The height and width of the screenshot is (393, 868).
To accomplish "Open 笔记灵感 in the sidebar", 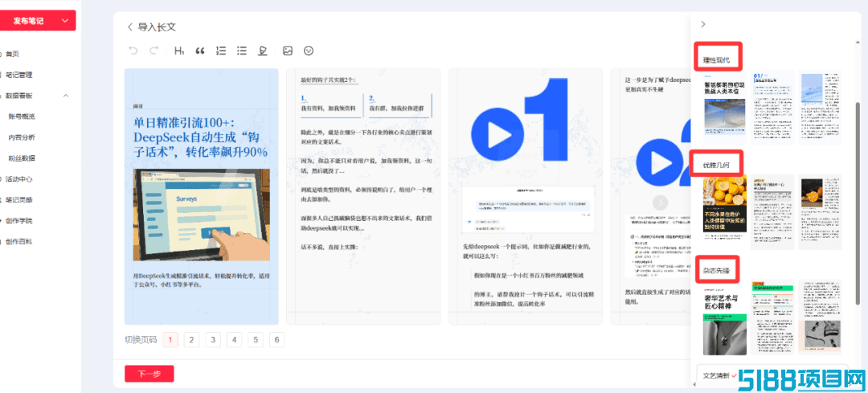I will pos(18,200).
